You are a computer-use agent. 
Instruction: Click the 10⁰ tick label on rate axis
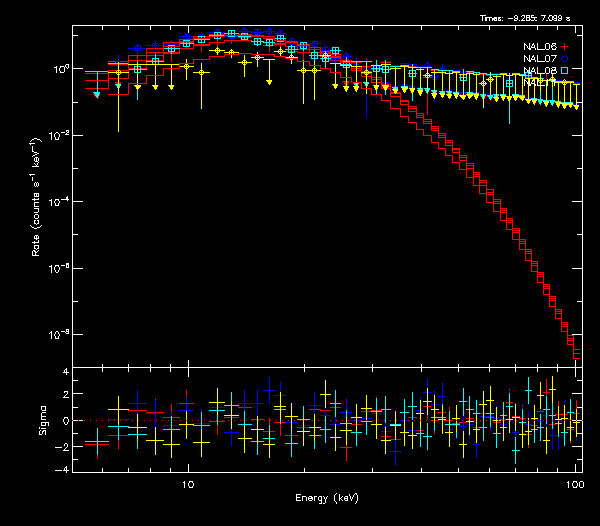tap(60, 68)
